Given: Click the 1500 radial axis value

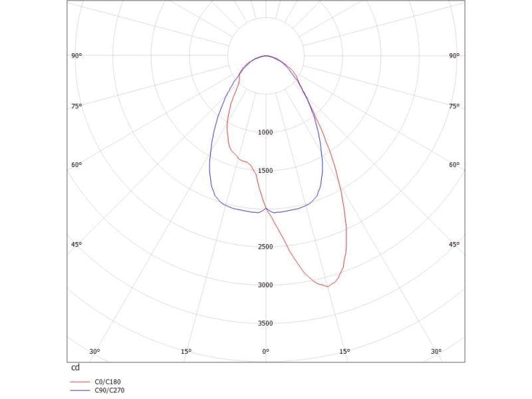Looking at the screenshot, I should pos(265,171).
